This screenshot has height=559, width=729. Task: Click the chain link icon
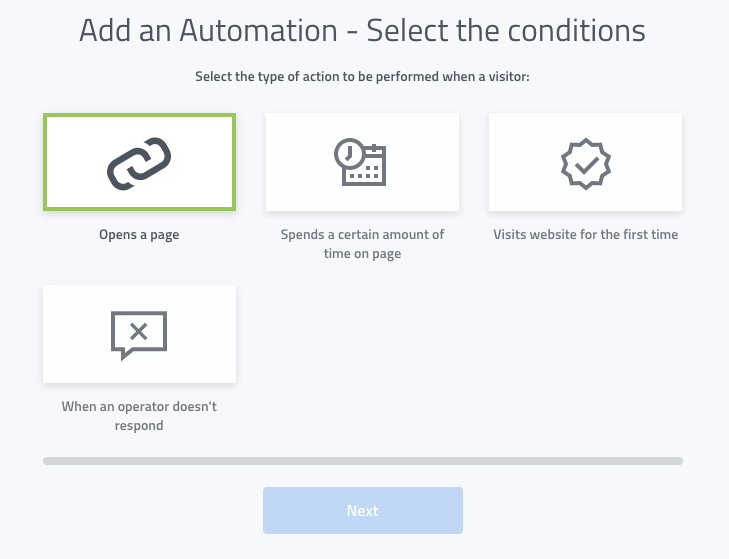[x=139, y=162]
